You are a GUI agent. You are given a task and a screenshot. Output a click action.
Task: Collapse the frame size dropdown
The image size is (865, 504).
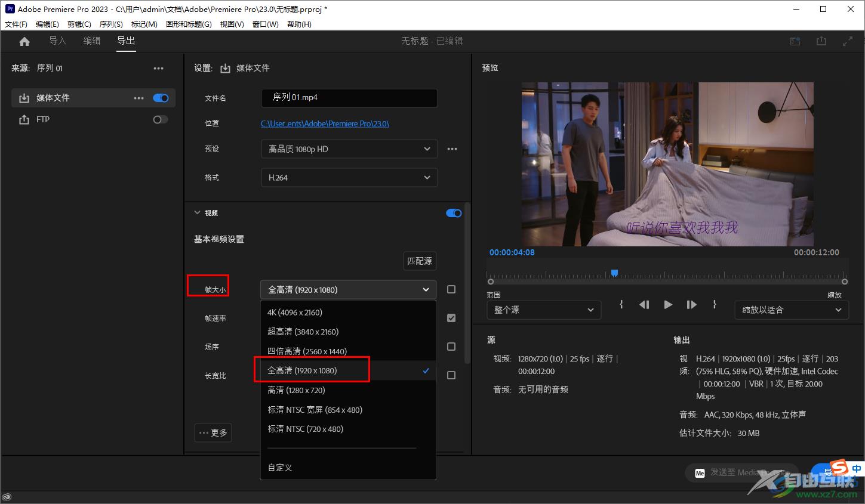point(349,290)
